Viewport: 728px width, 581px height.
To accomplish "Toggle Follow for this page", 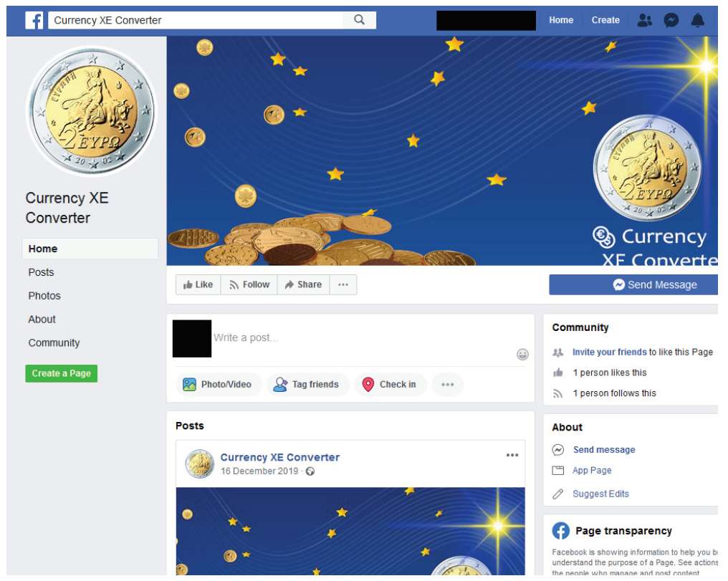I will [249, 284].
